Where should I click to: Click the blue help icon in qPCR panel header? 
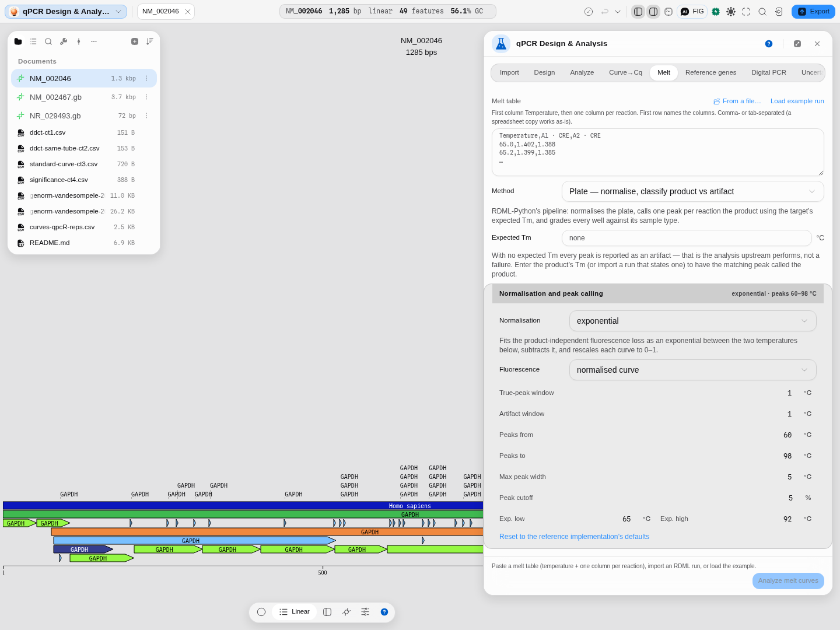tap(769, 44)
